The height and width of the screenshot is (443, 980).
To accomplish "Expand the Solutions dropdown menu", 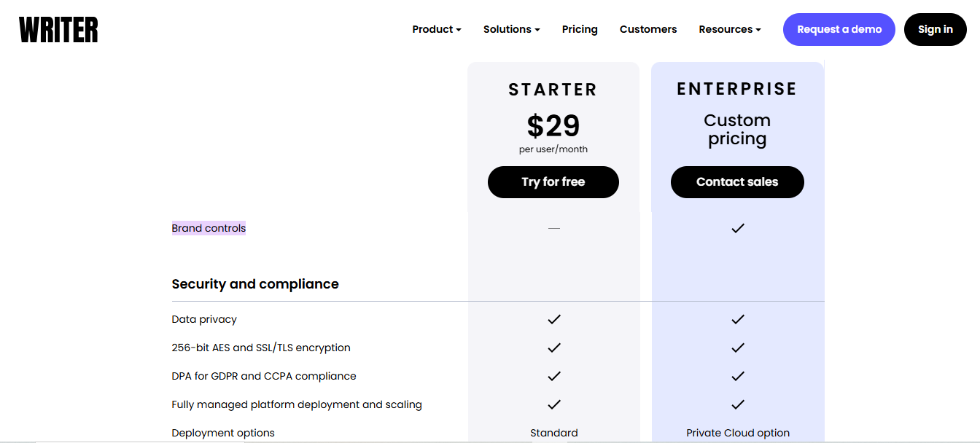I will tap(511, 29).
